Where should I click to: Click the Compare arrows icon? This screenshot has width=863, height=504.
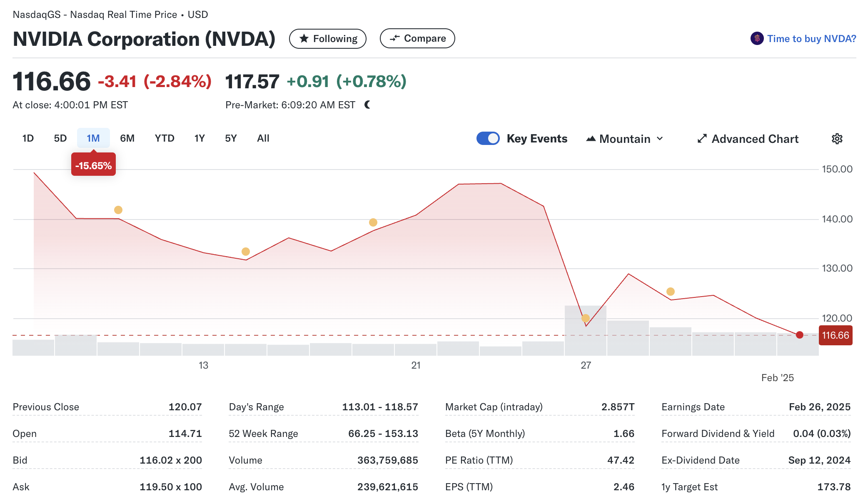tap(394, 38)
